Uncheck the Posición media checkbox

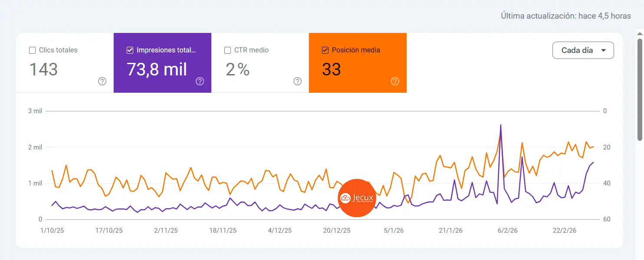(325, 50)
